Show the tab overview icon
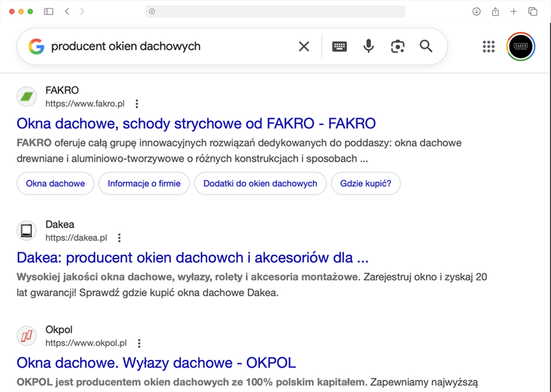The height and width of the screenshot is (392, 551). pyautogui.click(x=533, y=12)
